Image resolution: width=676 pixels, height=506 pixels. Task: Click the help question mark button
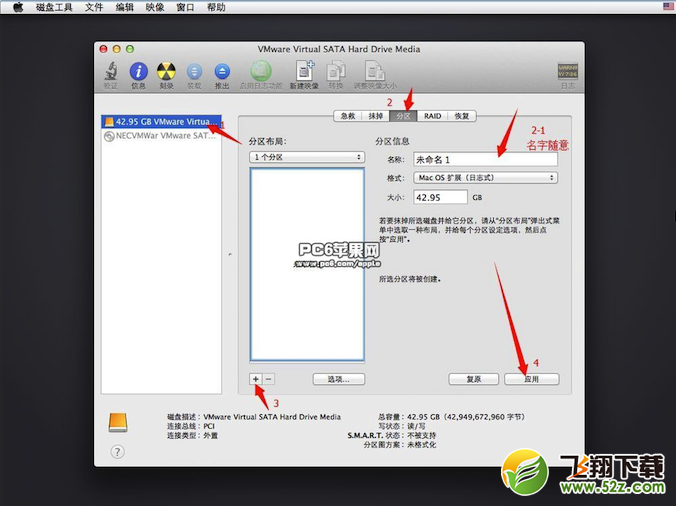tap(117, 452)
